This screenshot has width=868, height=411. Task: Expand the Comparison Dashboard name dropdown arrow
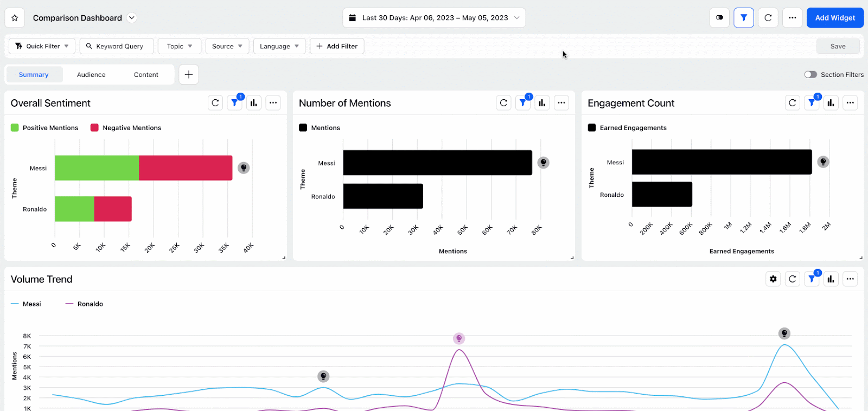coord(131,18)
